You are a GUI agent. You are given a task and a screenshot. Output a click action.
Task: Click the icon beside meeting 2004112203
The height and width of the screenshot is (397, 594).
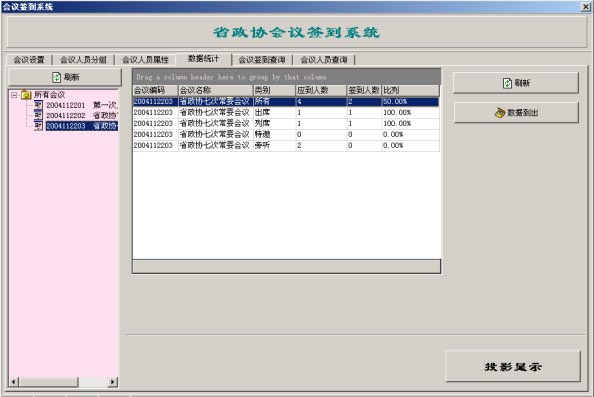tap(38, 126)
